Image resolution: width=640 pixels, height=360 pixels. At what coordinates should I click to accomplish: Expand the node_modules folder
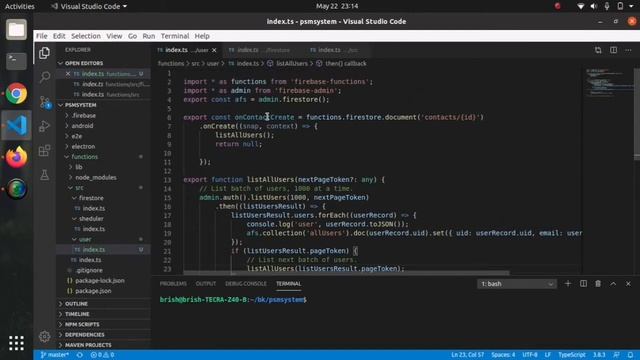coord(96,178)
